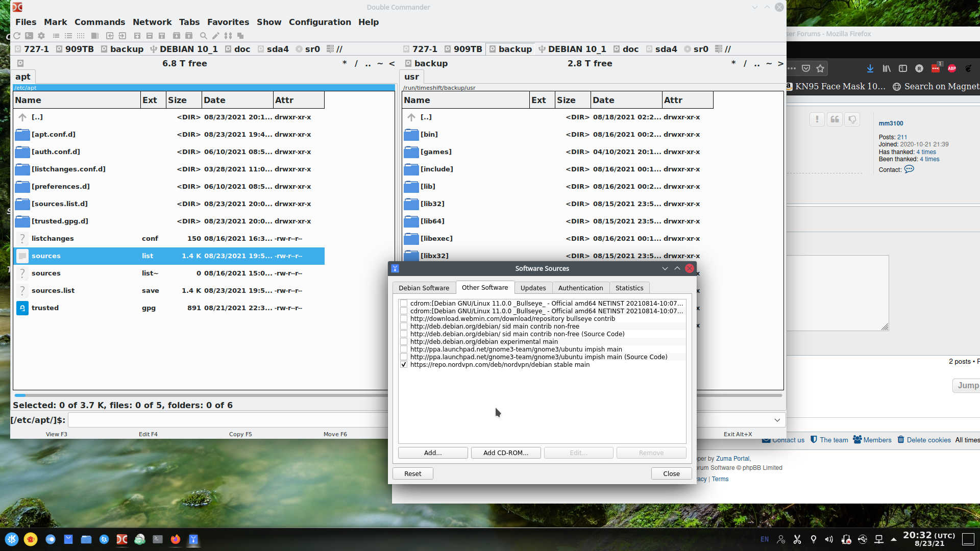Enable the debian sid Source Code entry

point(404,334)
